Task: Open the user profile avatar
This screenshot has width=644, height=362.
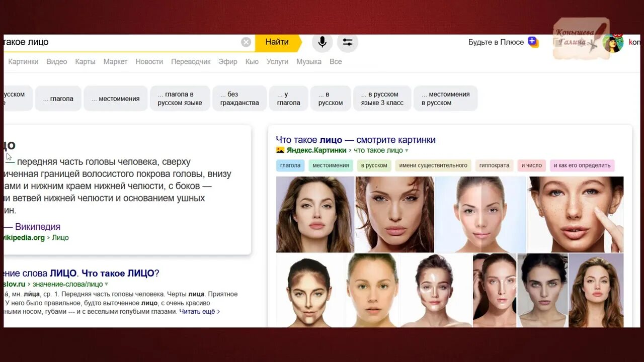Action: pyautogui.click(x=613, y=43)
